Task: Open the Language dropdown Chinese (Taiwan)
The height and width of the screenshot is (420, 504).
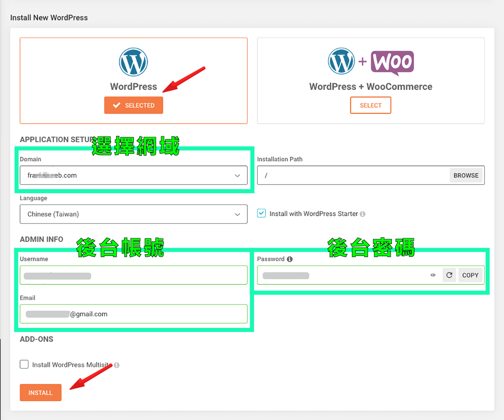Action: point(133,214)
